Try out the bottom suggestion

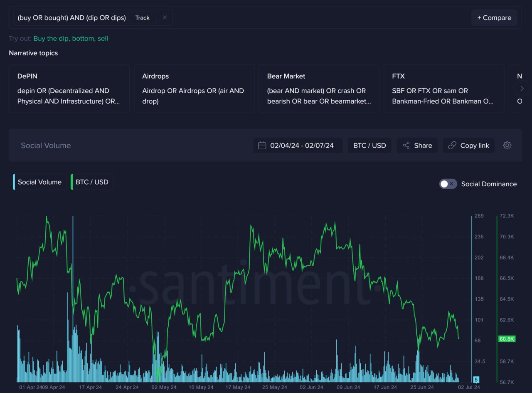click(x=83, y=38)
